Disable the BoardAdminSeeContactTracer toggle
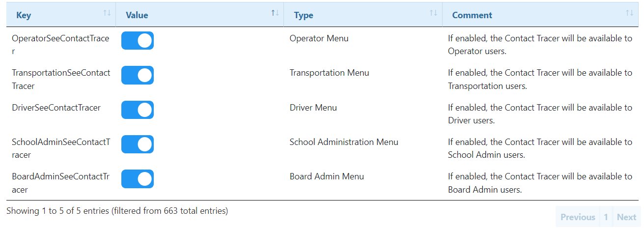644x230 pixels. click(138, 179)
